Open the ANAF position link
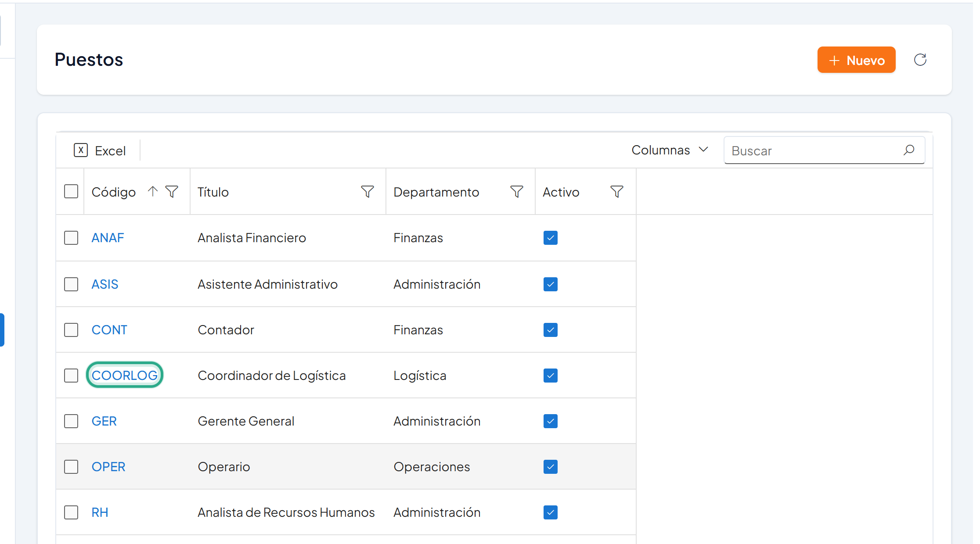This screenshot has height=544, width=980. (x=108, y=238)
